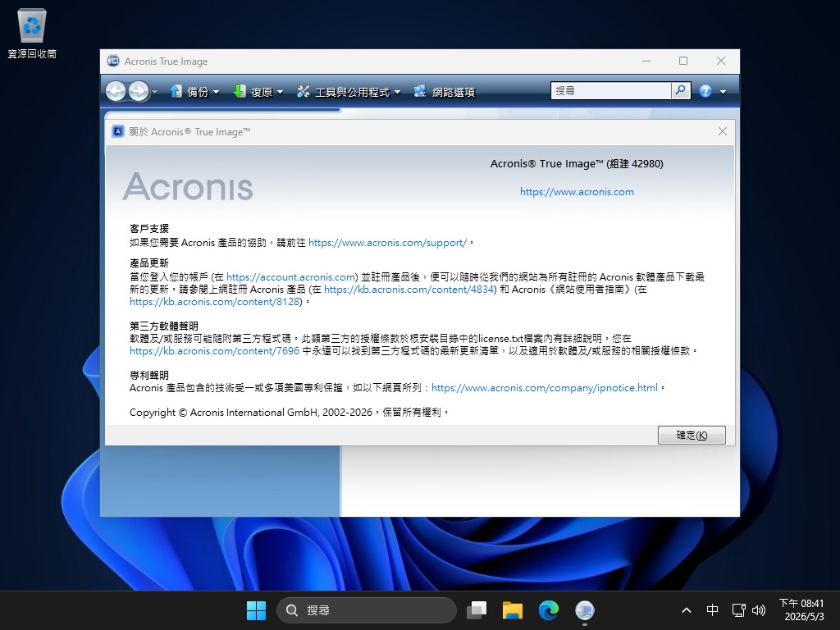This screenshot has width=840, height=630.
Task: Close the Acronis True Image main window
Action: click(x=721, y=61)
